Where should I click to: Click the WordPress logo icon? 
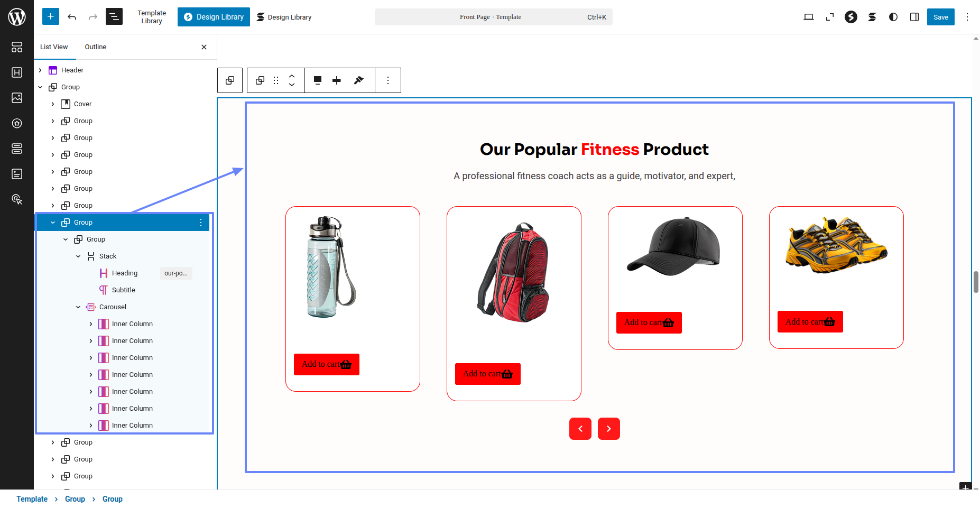(x=17, y=17)
